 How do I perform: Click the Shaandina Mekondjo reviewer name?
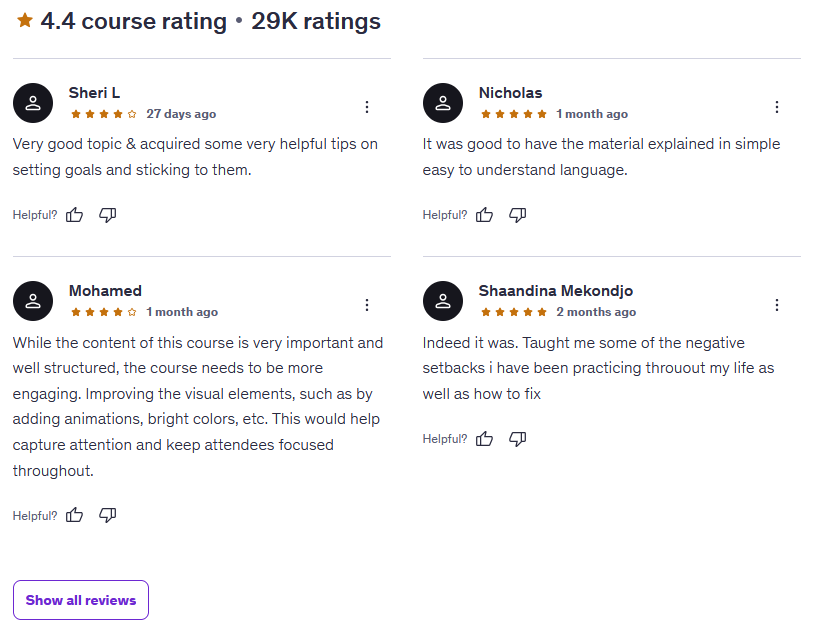(555, 291)
